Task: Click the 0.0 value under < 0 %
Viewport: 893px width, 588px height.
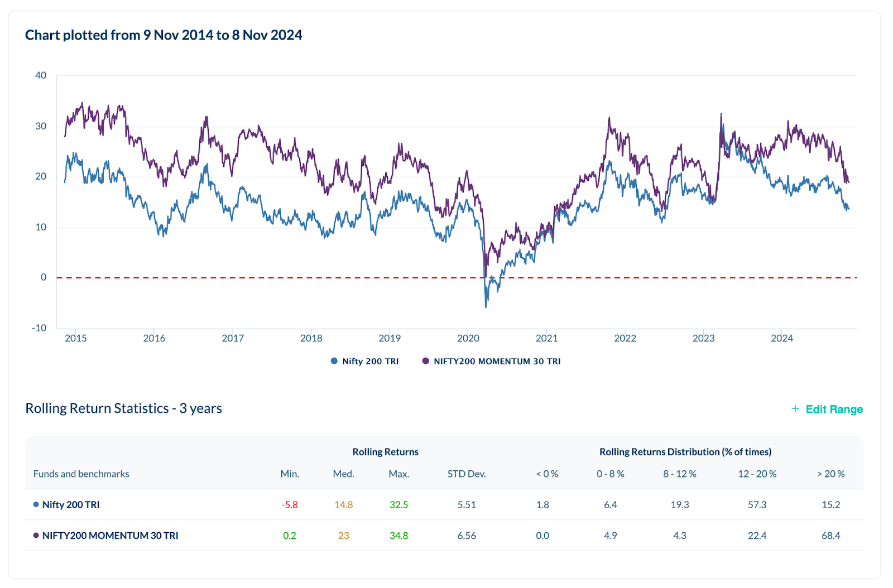Action: tap(542, 536)
